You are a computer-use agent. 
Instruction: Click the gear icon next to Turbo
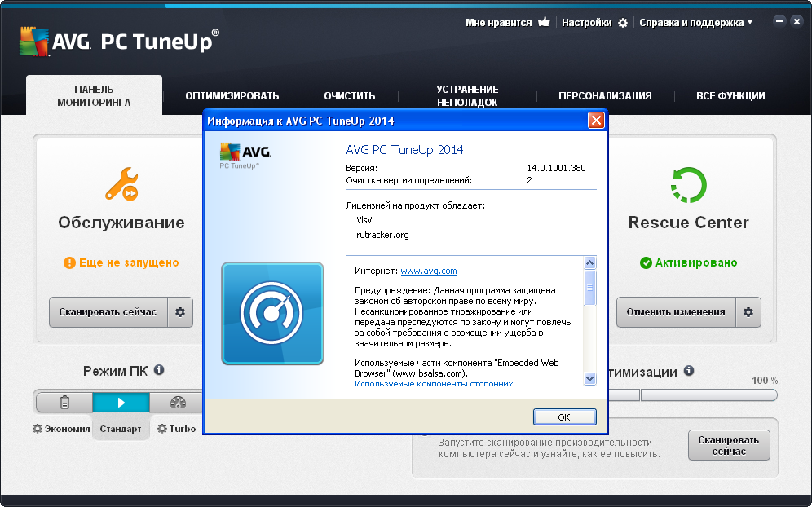point(162,429)
